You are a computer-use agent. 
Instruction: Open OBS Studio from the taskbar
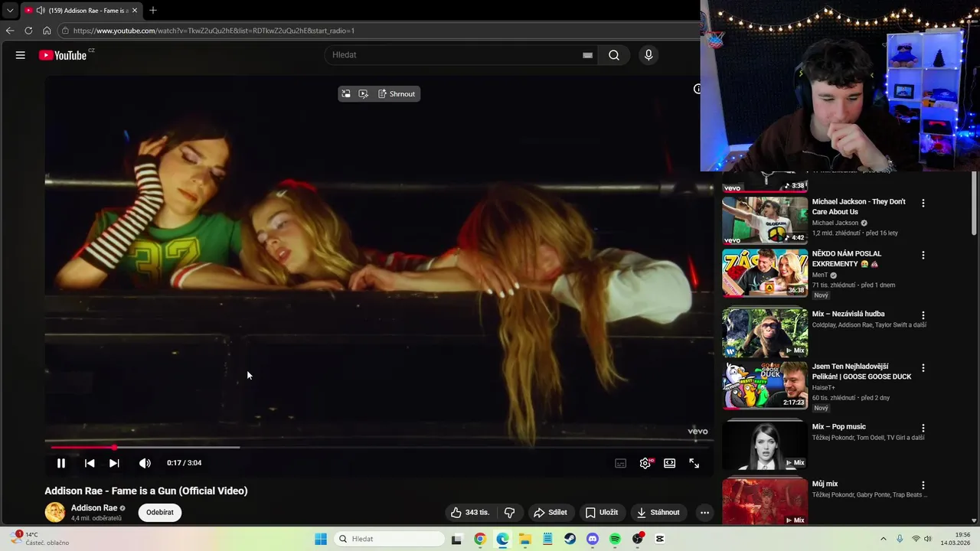[637, 539]
